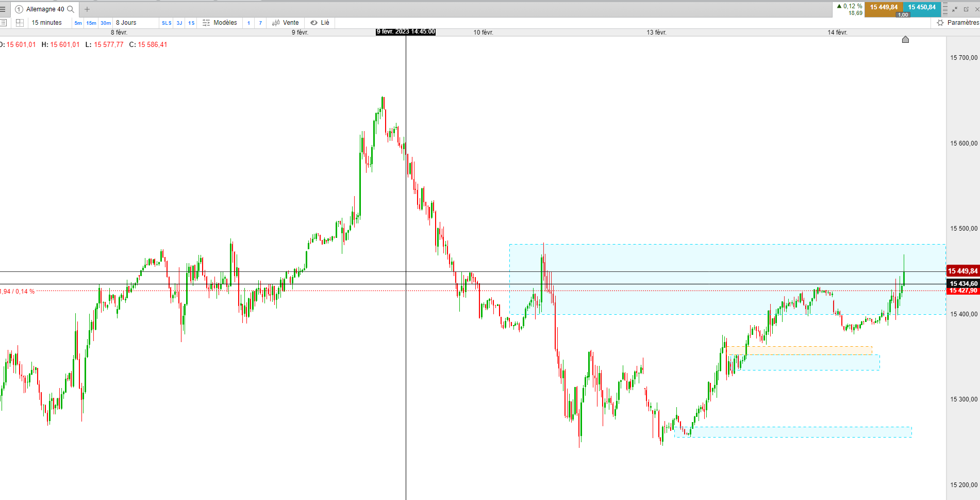Toggle the 5m timeframe shortcut
980x500 pixels.
point(78,23)
